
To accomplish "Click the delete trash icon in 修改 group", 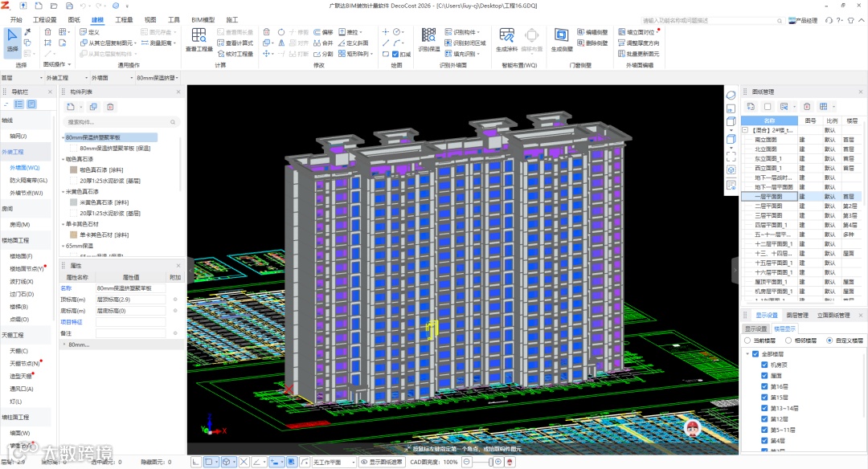I will pyautogui.click(x=267, y=32).
